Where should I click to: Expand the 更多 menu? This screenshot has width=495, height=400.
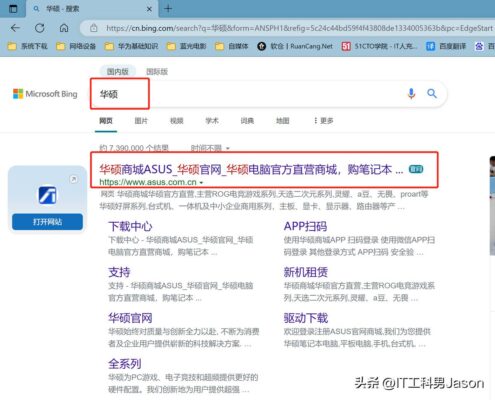click(323, 121)
